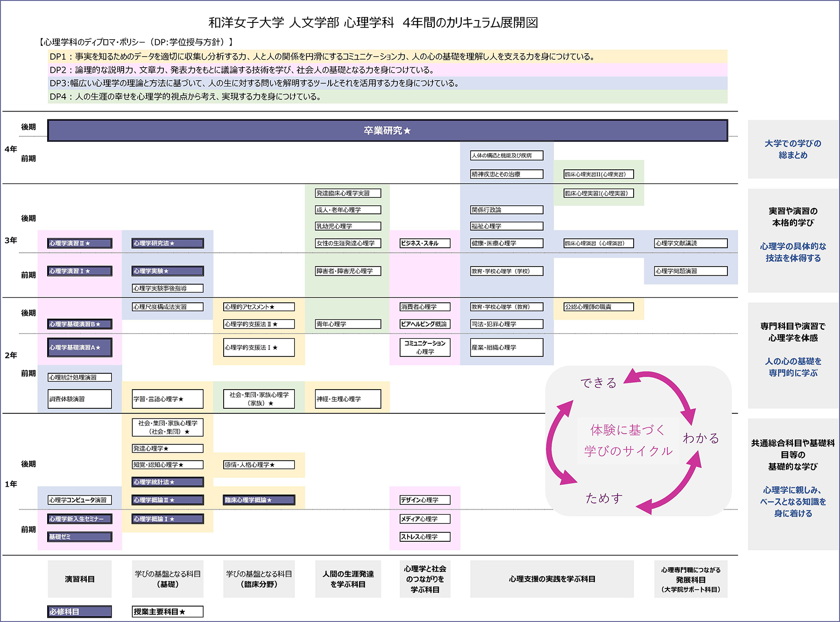Click コミュニケーション心理学 course box
The width and height of the screenshot is (840, 622).
coord(425,348)
